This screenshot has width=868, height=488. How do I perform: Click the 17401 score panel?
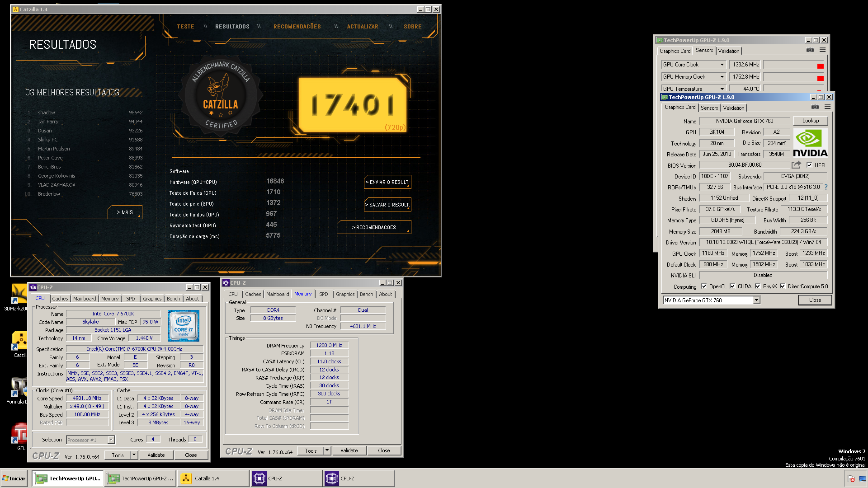[x=353, y=104]
